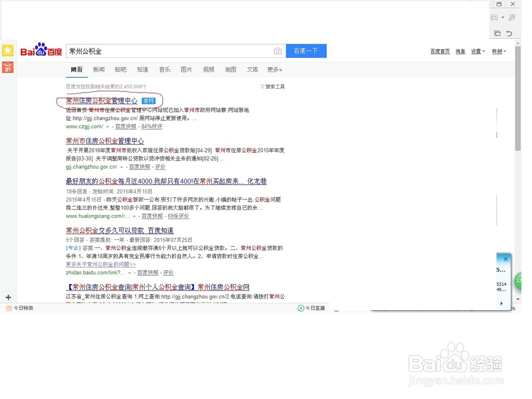Click the 69条评价 link

point(178,216)
